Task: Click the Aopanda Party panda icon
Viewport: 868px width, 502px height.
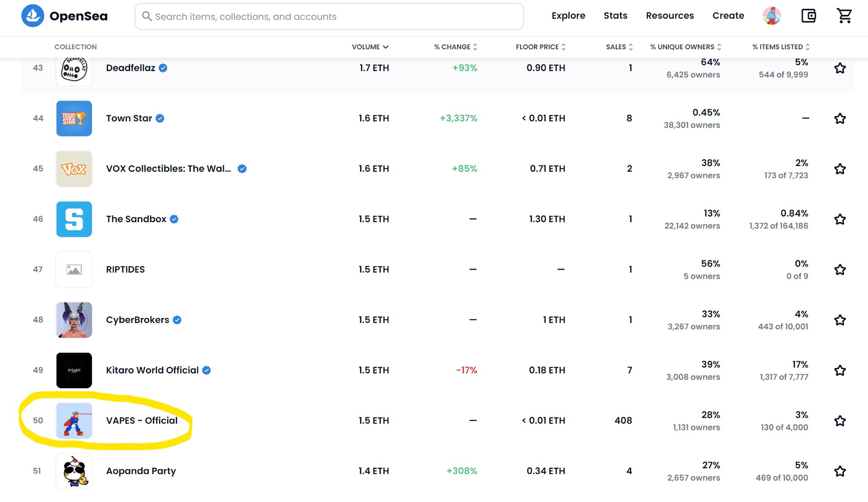Action: coord(74,471)
